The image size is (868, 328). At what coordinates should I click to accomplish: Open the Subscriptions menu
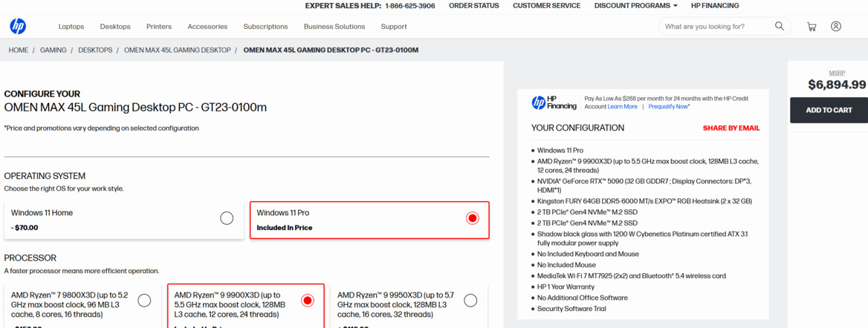point(266,27)
